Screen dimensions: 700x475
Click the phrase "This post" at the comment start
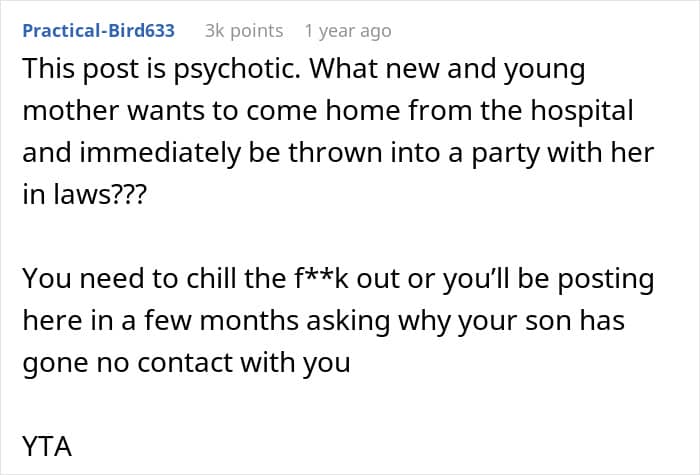[x=66, y=72]
